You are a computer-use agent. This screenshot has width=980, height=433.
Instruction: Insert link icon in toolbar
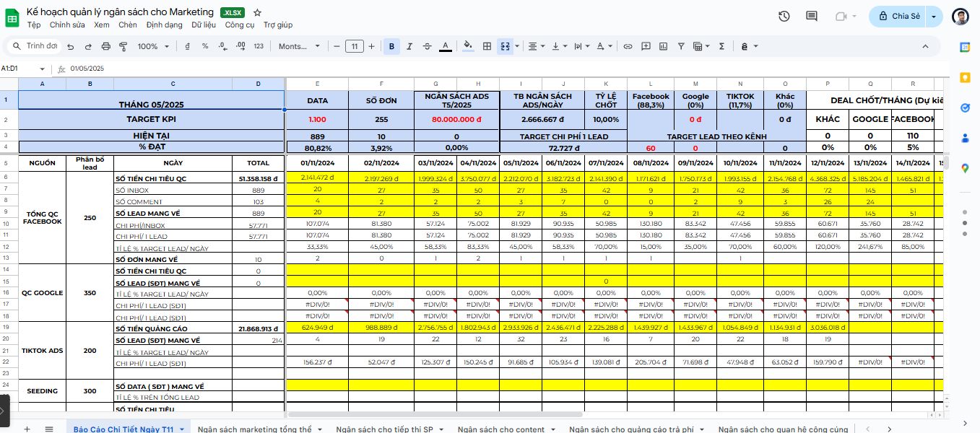628,46
